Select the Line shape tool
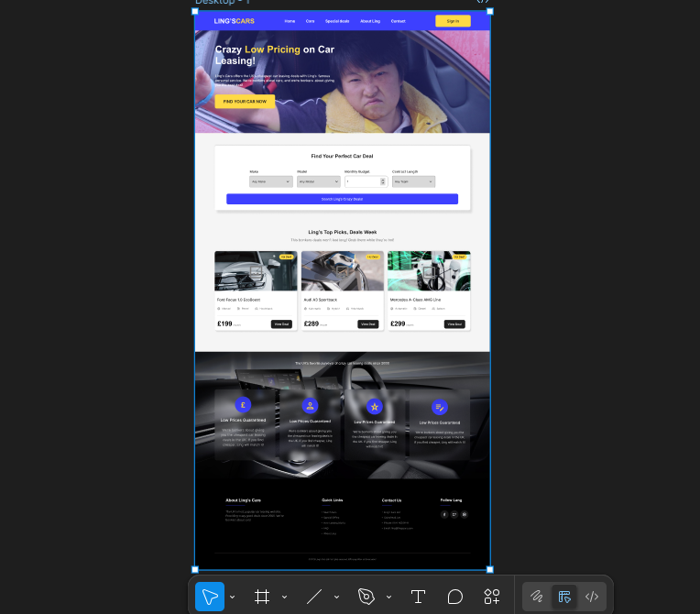 pyautogui.click(x=314, y=597)
